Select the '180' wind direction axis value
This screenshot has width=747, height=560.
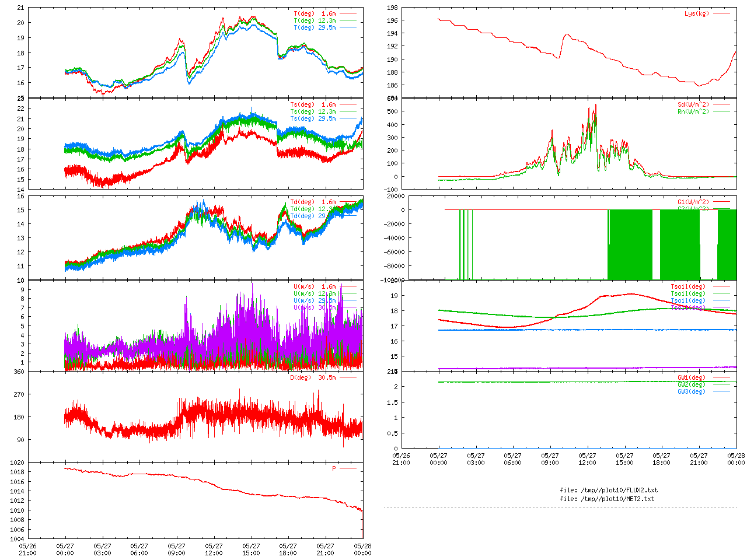tap(19, 417)
